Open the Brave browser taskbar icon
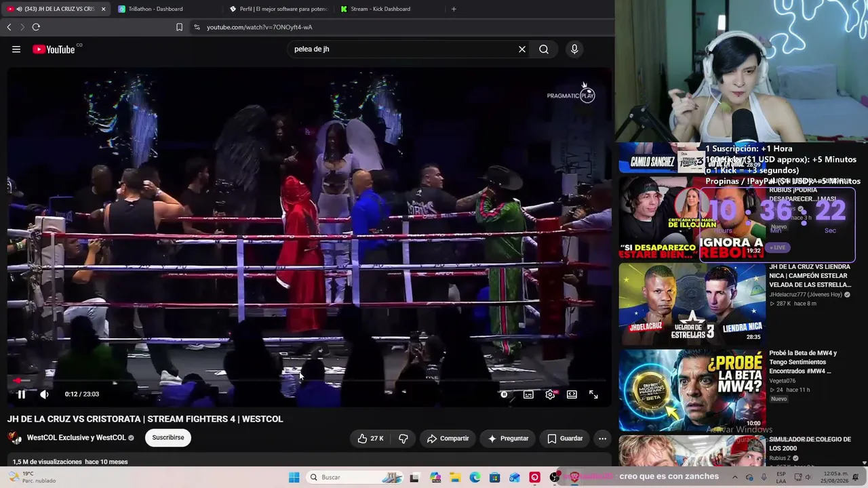The height and width of the screenshot is (488, 868). (574, 477)
